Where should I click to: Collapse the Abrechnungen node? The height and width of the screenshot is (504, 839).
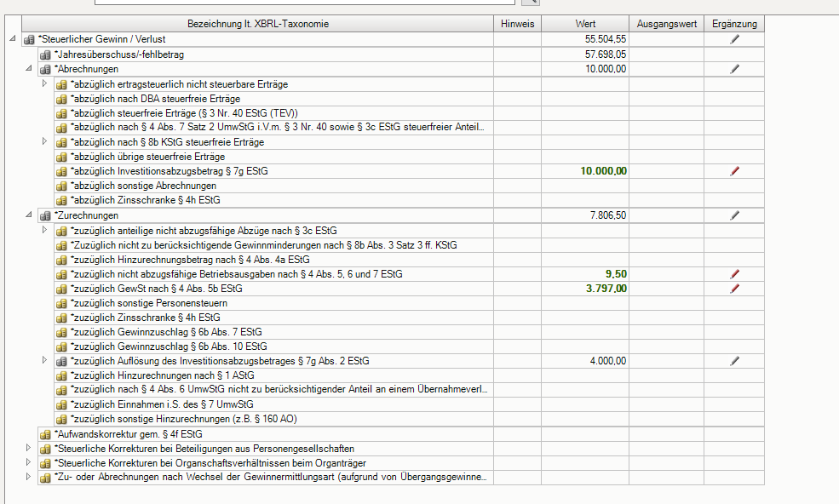pyautogui.click(x=28, y=68)
